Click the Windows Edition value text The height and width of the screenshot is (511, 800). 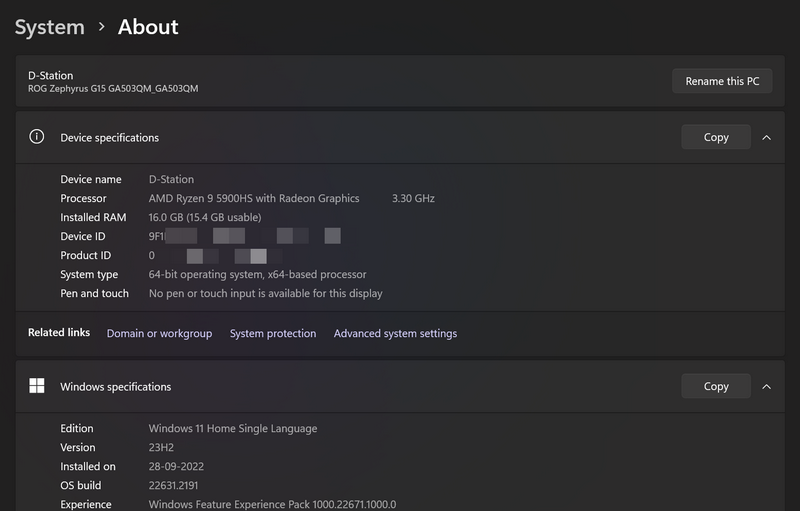coord(233,428)
